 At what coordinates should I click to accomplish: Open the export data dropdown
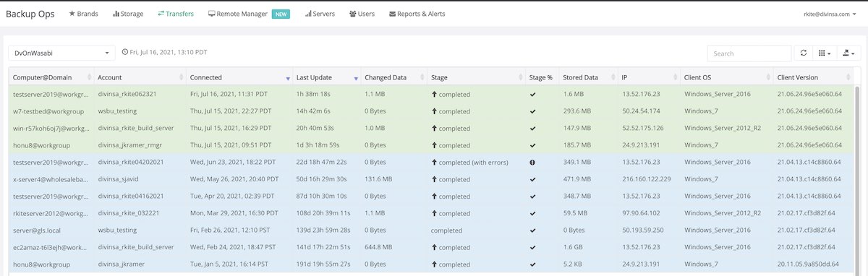848,53
